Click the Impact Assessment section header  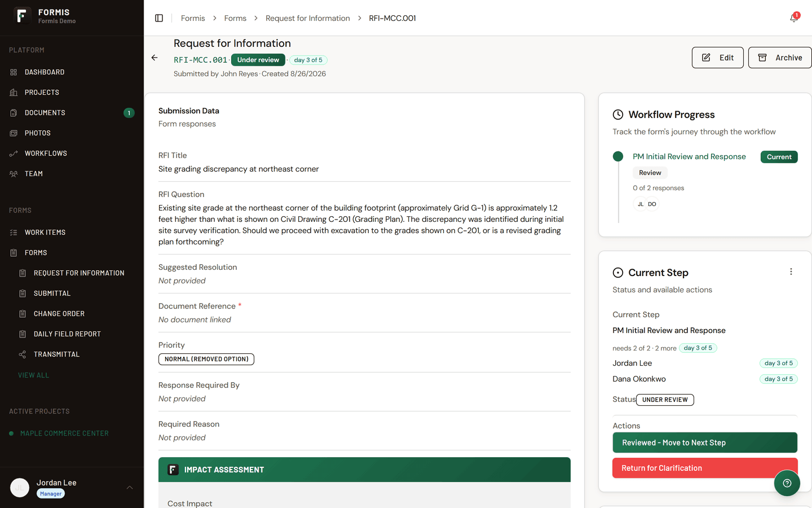(x=364, y=470)
